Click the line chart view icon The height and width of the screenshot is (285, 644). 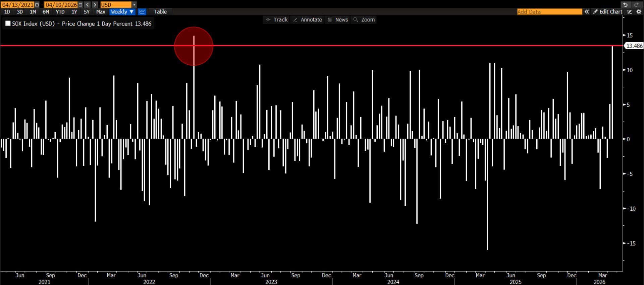click(142, 12)
